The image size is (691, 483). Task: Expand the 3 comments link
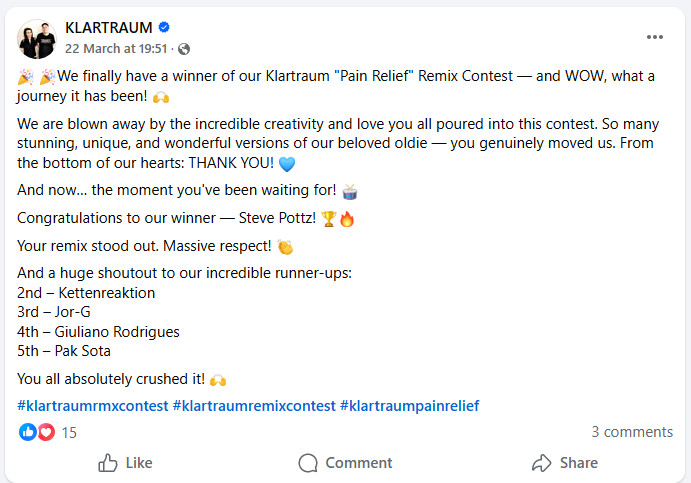coord(631,432)
